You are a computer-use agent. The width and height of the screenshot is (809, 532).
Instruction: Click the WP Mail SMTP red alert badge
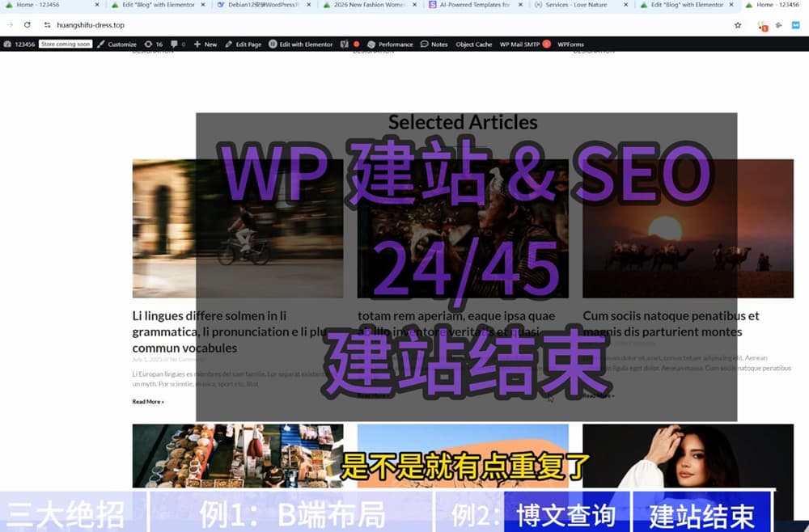(x=546, y=44)
